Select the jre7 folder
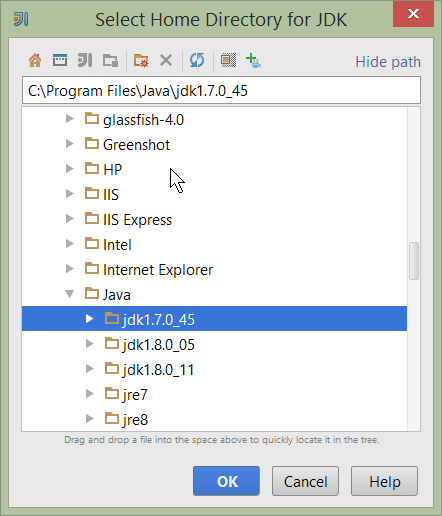Viewport: 442px width, 516px height. (135, 395)
